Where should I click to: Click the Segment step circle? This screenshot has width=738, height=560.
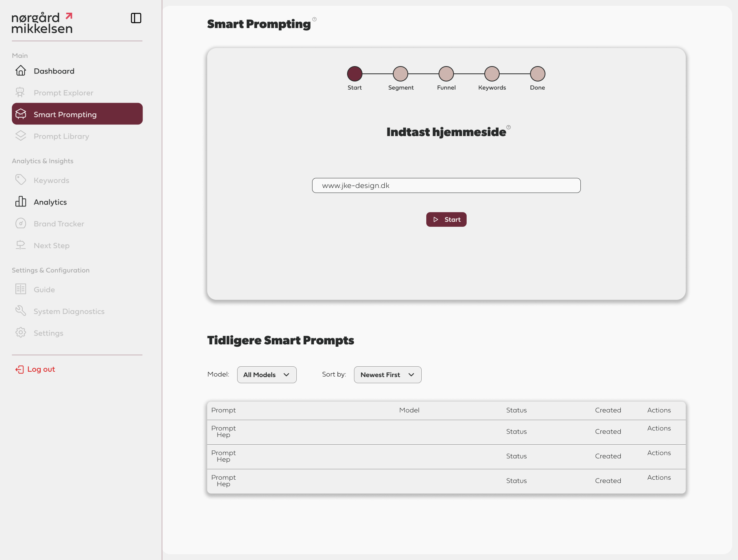point(401,74)
